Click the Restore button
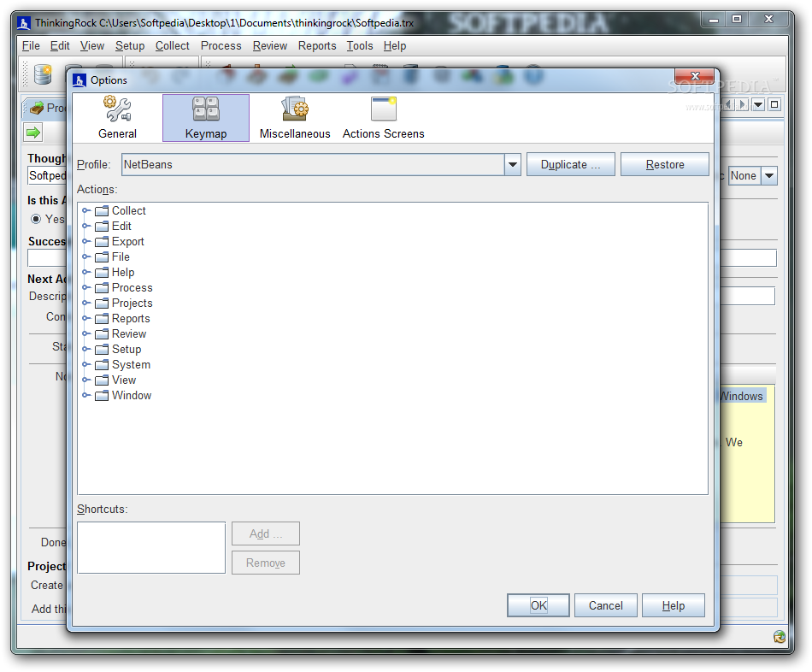 point(665,165)
